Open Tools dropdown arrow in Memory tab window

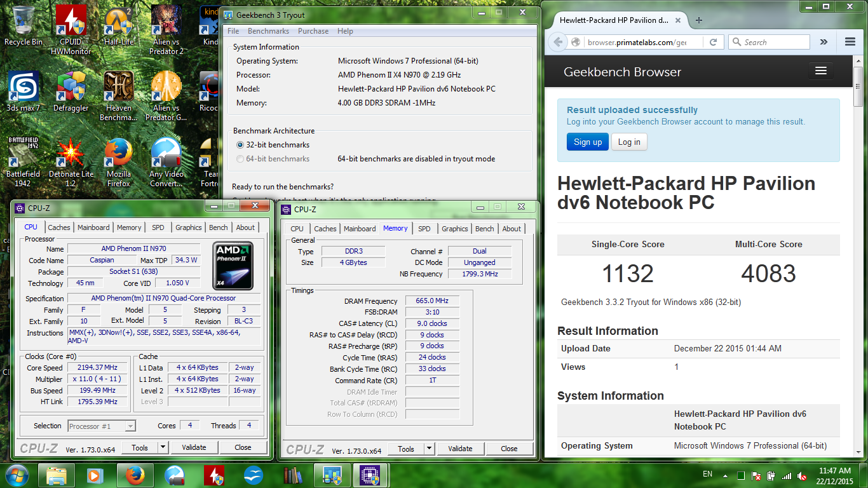(430, 449)
